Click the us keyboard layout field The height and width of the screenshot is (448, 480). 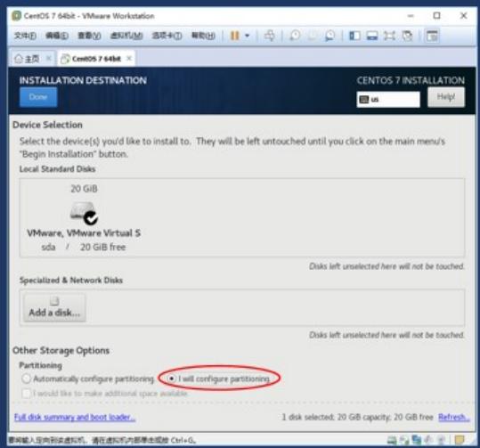(x=388, y=100)
